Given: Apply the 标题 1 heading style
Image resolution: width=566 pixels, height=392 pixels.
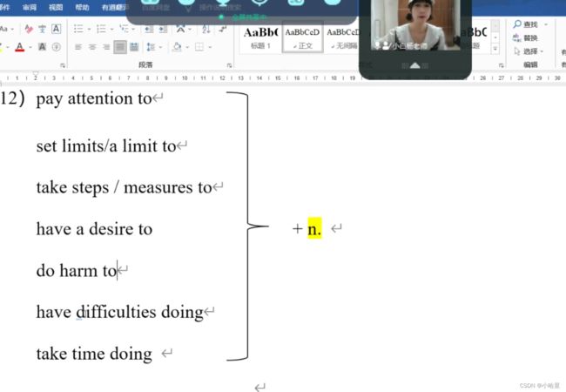Looking at the screenshot, I should click(260, 38).
